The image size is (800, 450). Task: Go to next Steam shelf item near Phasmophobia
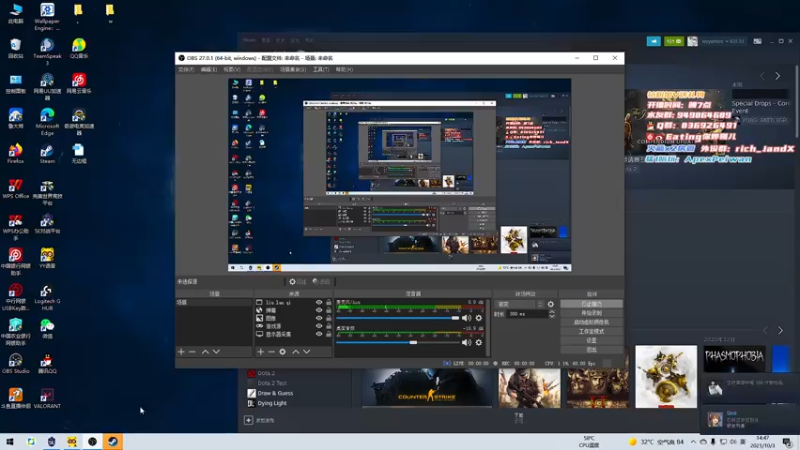tap(781, 331)
